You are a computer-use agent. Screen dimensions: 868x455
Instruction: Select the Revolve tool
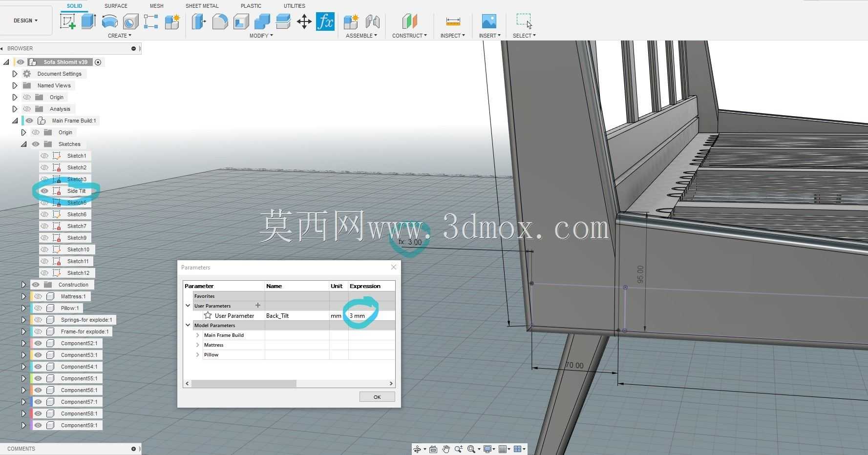click(x=109, y=21)
